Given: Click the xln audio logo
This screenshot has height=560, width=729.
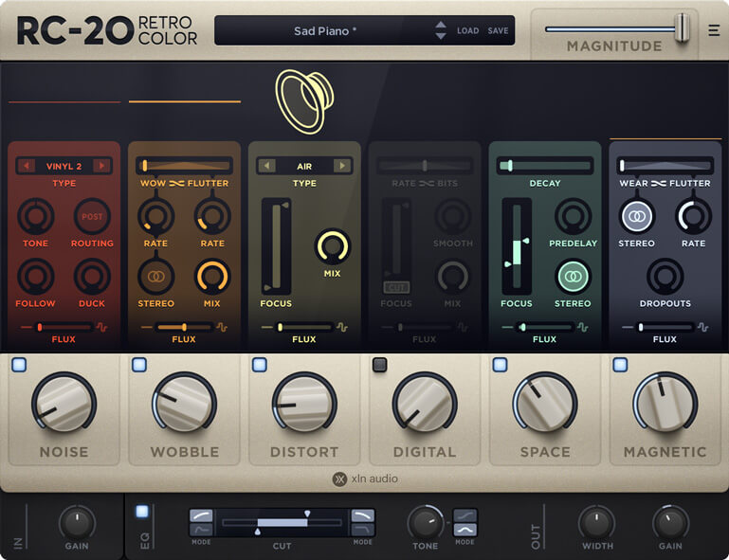Looking at the screenshot, I should pos(365,479).
